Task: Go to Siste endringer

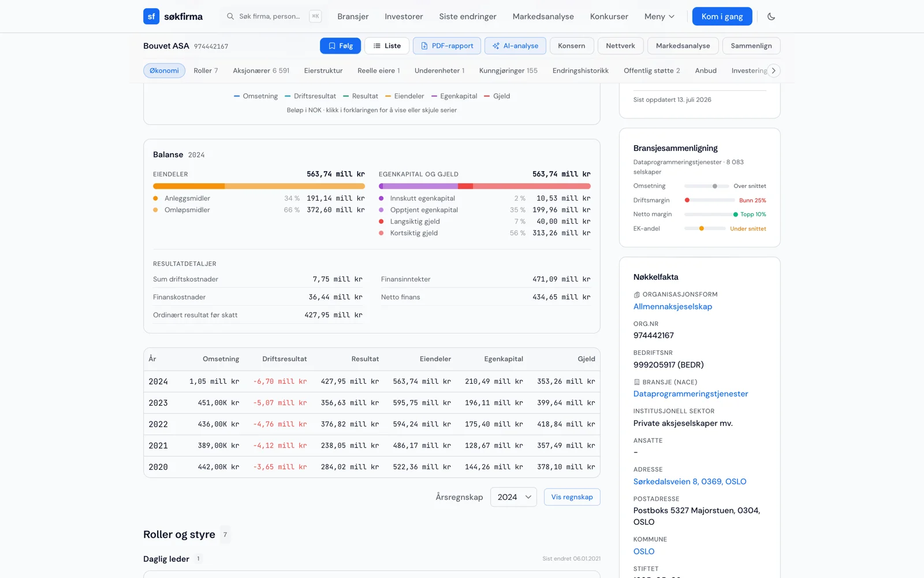Action: click(468, 16)
